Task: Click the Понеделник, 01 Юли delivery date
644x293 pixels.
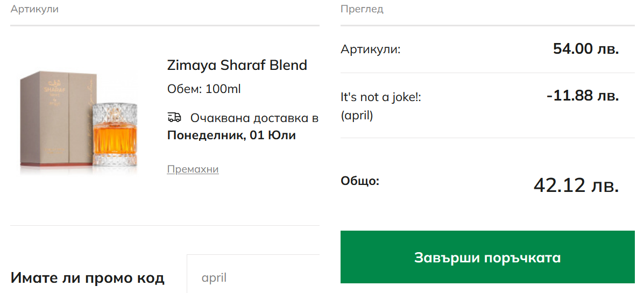Action: pyautogui.click(x=231, y=135)
